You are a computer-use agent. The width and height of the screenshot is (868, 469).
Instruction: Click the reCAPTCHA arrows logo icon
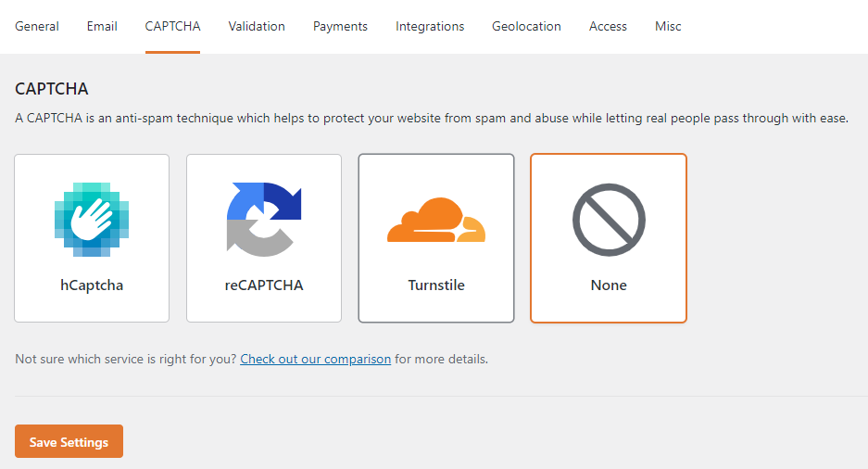coord(264,219)
